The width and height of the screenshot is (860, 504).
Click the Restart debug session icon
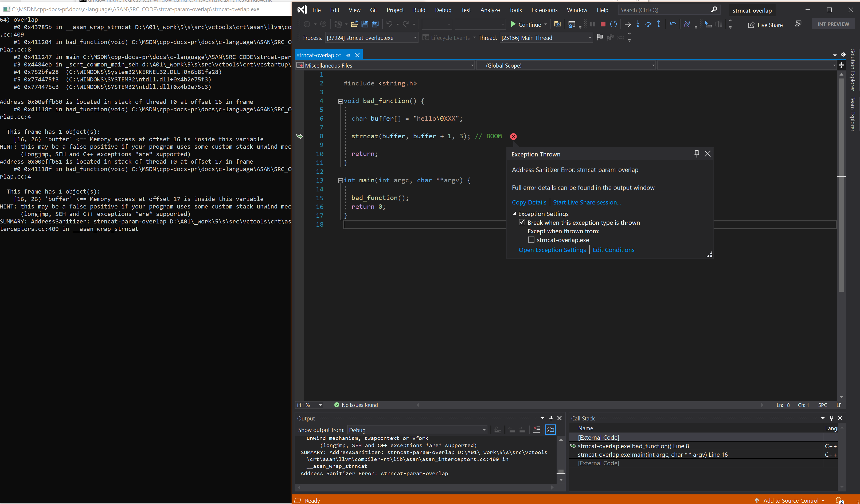point(613,24)
